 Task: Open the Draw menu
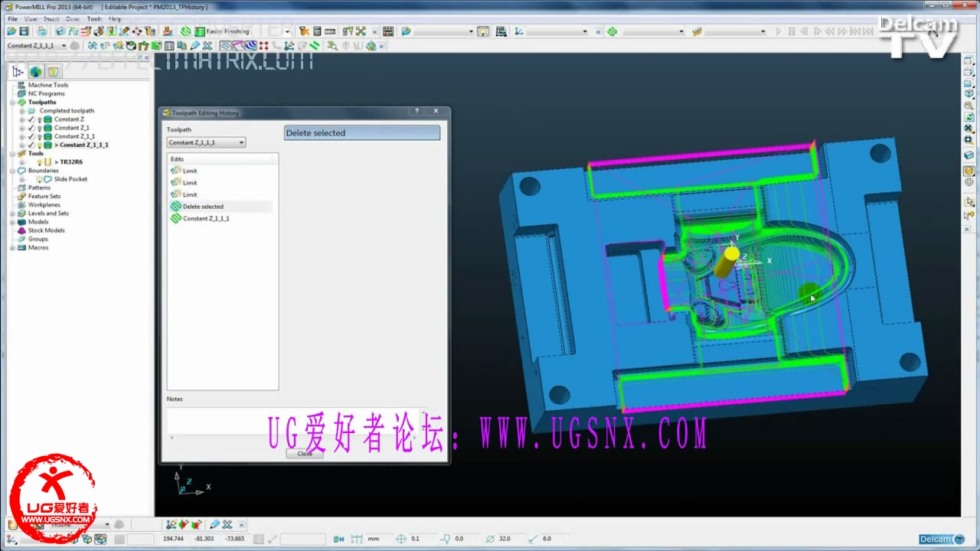tap(73, 18)
